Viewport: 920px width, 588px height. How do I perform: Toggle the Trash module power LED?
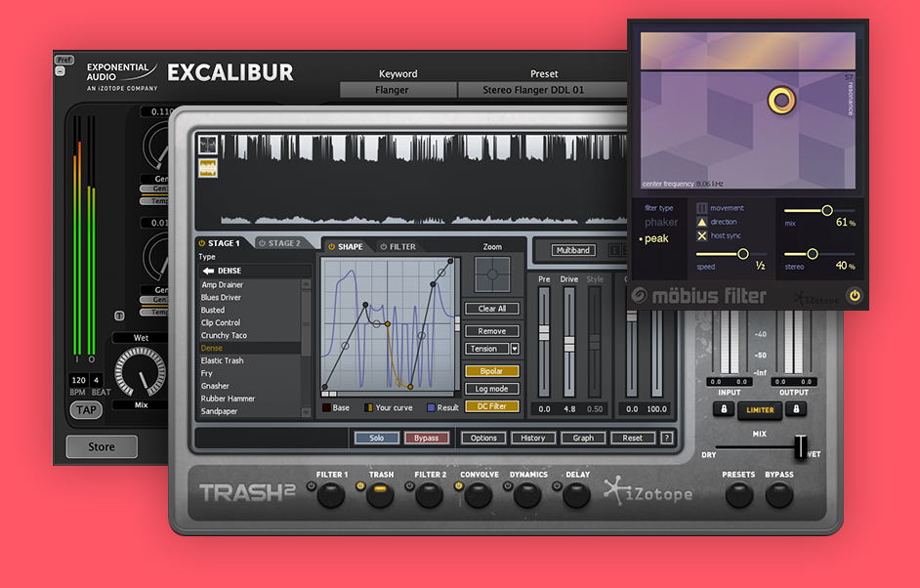point(360,485)
